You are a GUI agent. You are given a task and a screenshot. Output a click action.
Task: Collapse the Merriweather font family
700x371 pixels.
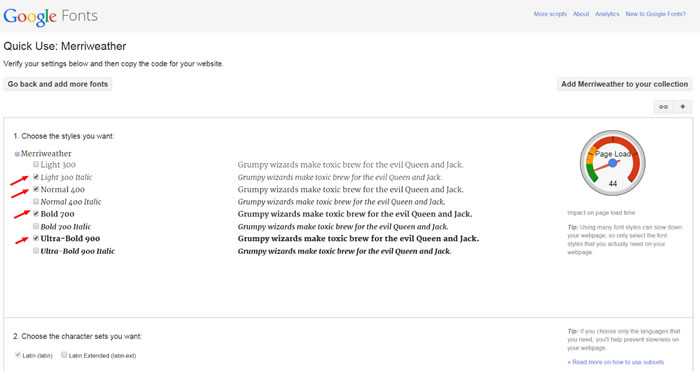coord(17,154)
